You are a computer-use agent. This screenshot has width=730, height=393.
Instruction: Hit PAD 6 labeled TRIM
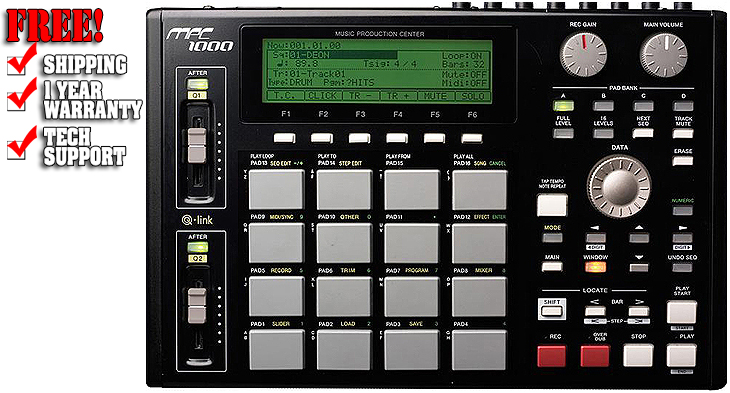coord(344,297)
